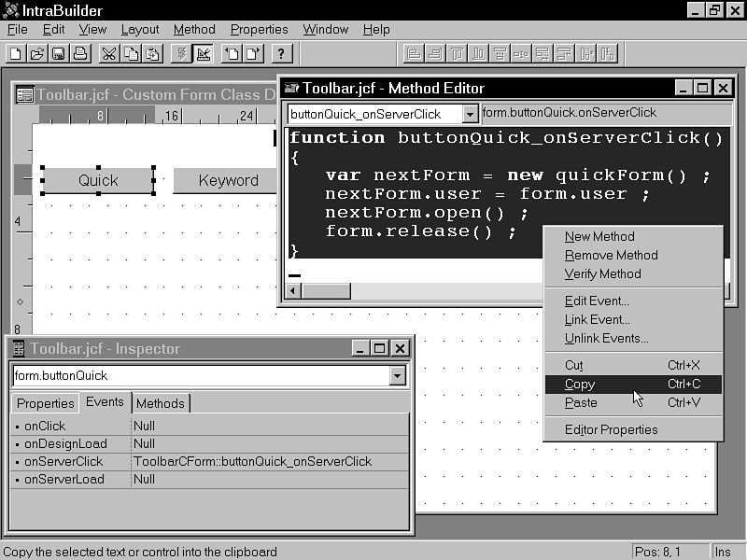
Task: Click the Align Right toolbar icon
Action: (x=434, y=54)
